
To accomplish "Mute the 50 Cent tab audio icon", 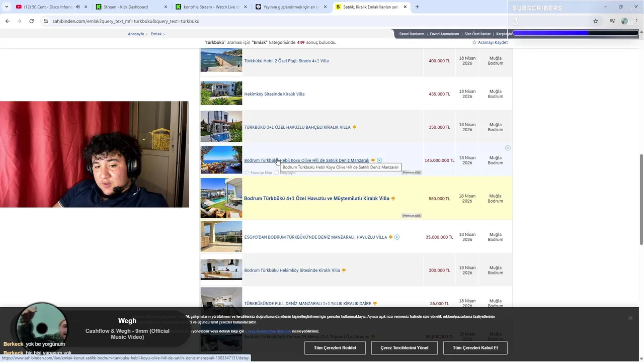I will (x=77, y=7).
